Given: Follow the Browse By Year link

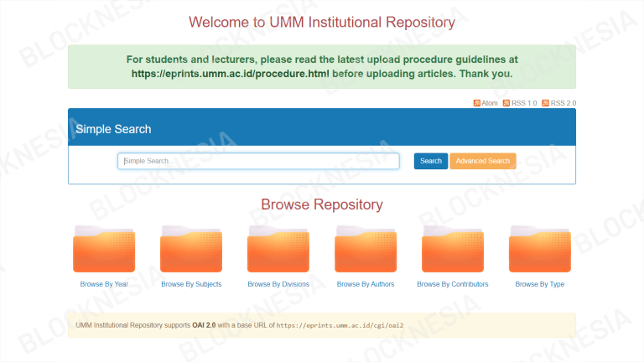Looking at the screenshot, I should tap(104, 284).
